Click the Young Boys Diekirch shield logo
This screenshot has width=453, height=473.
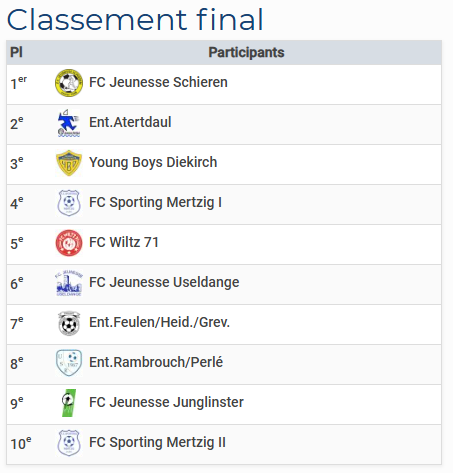coord(69,163)
